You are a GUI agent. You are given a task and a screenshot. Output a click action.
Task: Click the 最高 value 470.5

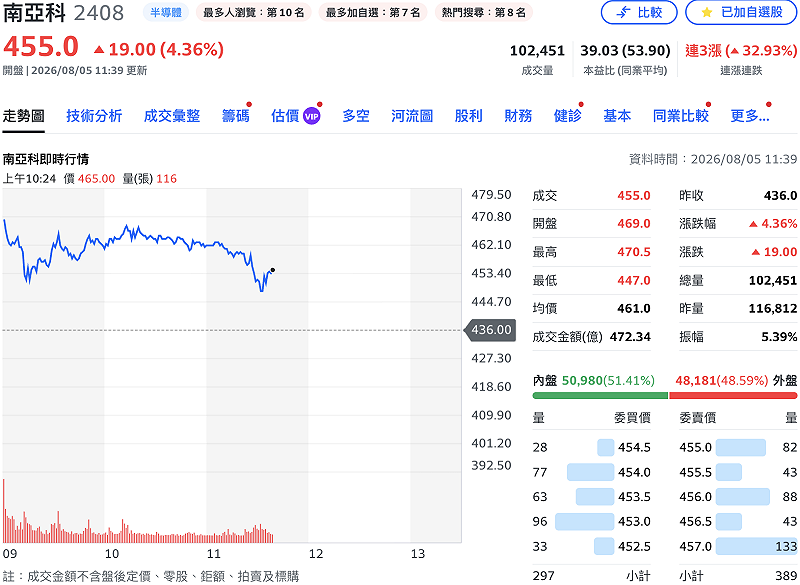point(634,252)
